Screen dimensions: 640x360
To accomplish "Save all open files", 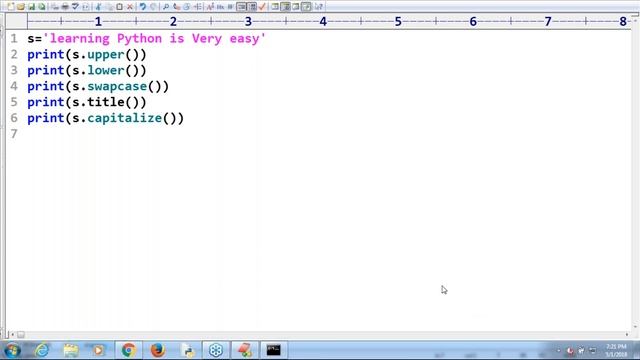I will [x=42, y=7].
